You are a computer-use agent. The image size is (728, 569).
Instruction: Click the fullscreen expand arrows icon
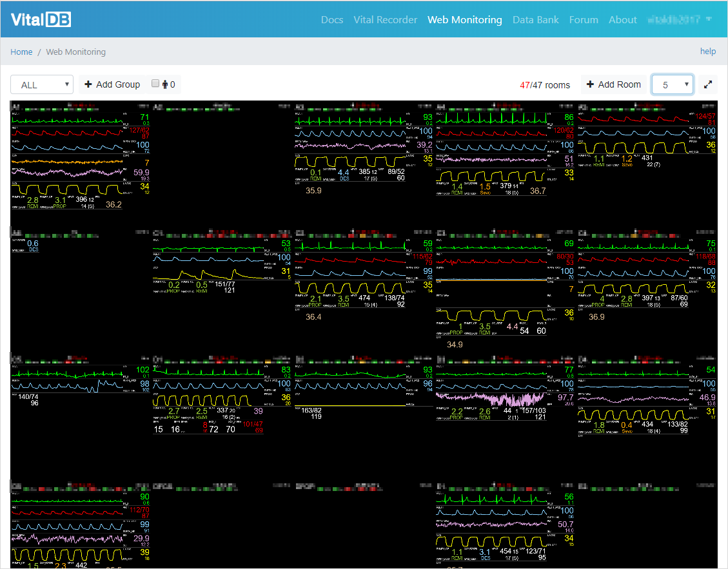click(x=707, y=84)
